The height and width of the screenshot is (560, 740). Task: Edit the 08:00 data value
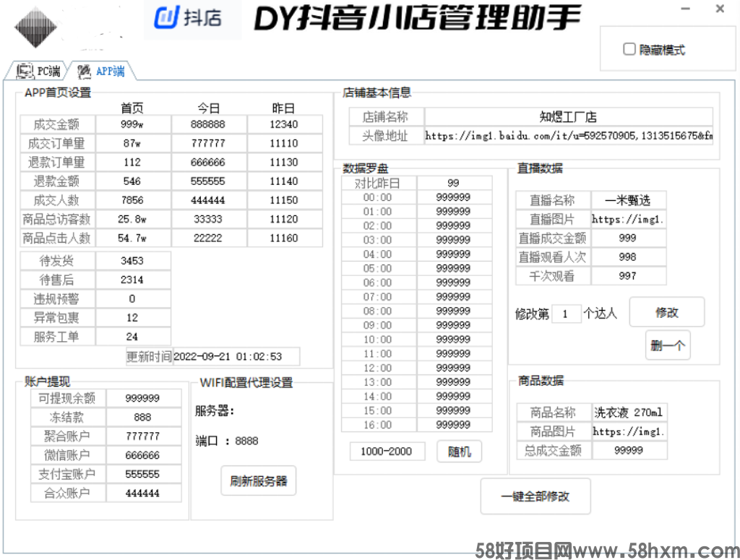[x=454, y=311]
